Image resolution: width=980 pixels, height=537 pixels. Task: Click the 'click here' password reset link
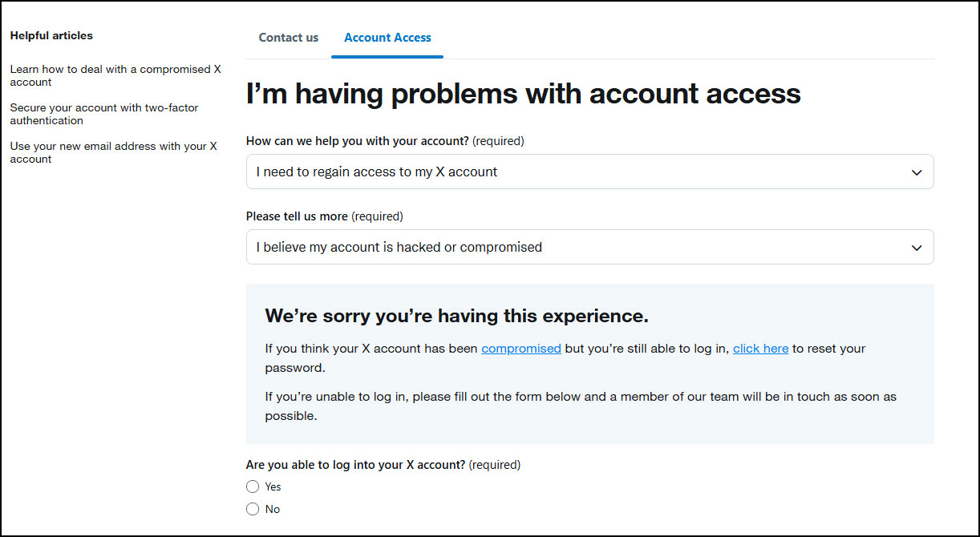(x=760, y=349)
